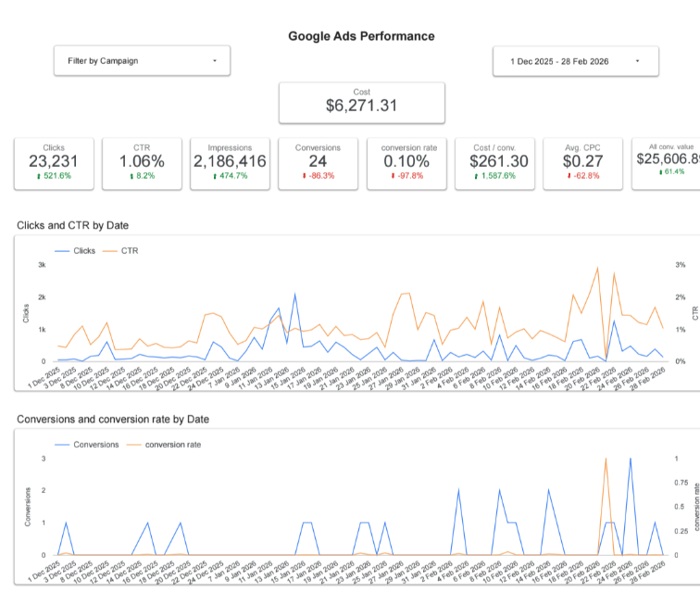700x592 pixels.
Task: Click the Conversions legend entry in second chart
Action: click(x=87, y=445)
